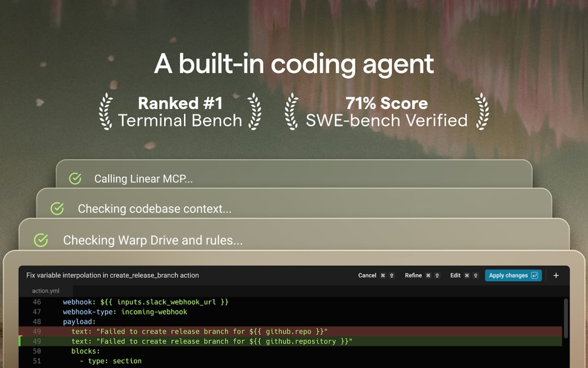Click the command key icon next to Cancel

[x=383, y=276]
